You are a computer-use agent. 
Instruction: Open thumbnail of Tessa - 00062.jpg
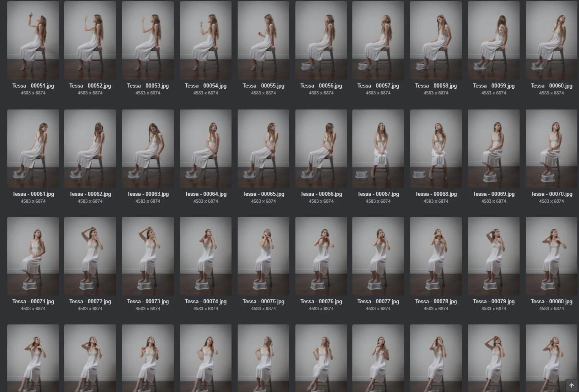tap(90, 149)
